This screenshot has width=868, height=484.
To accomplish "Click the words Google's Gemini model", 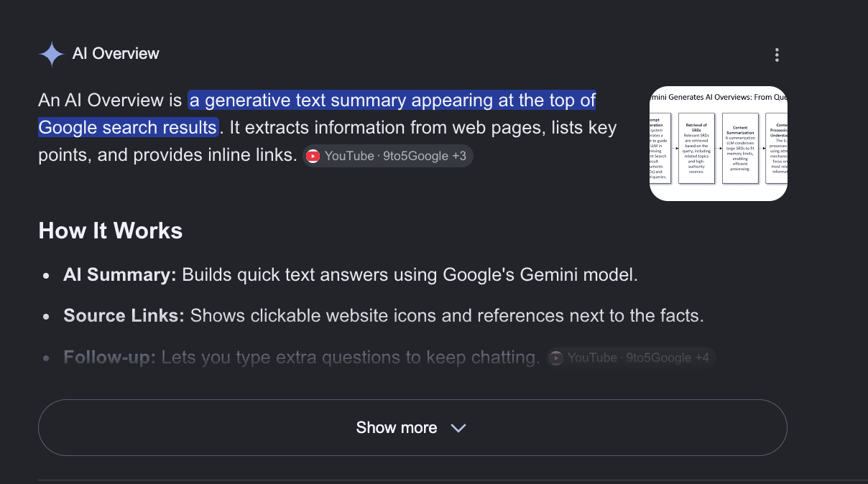I will click(x=540, y=274).
